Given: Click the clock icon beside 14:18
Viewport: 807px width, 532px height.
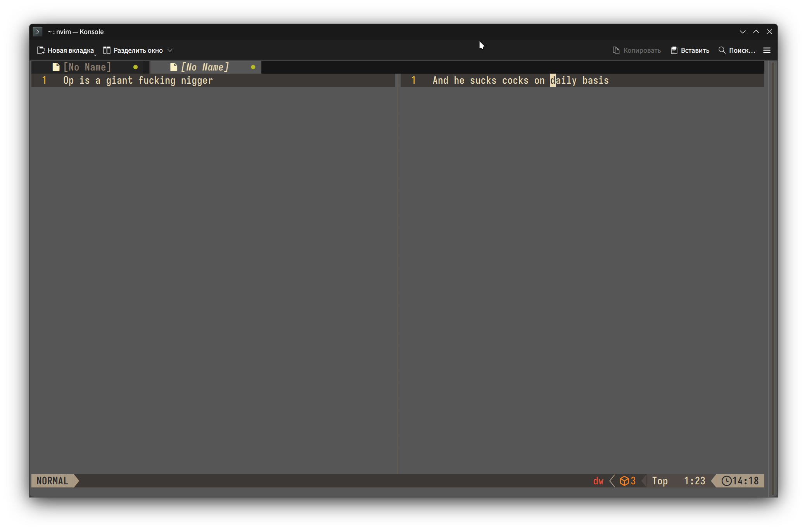Looking at the screenshot, I should 726,481.
